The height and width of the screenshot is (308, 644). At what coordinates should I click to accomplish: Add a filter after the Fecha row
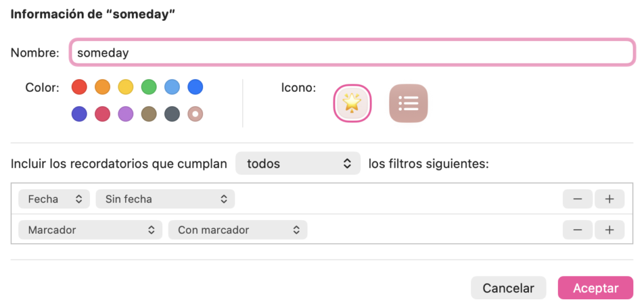click(609, 199)
